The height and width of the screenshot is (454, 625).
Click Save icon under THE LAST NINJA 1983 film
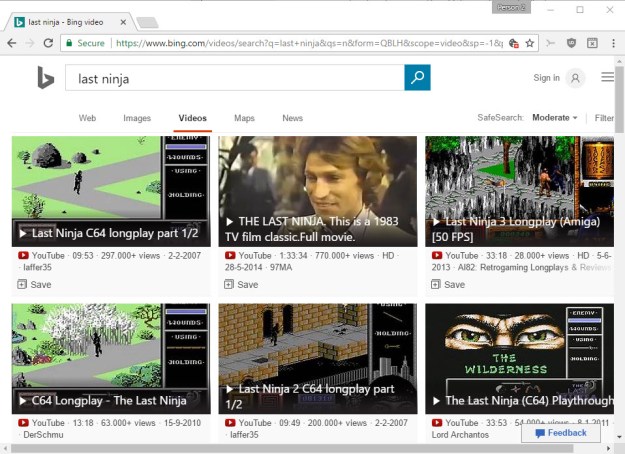(x=229, y=284)
